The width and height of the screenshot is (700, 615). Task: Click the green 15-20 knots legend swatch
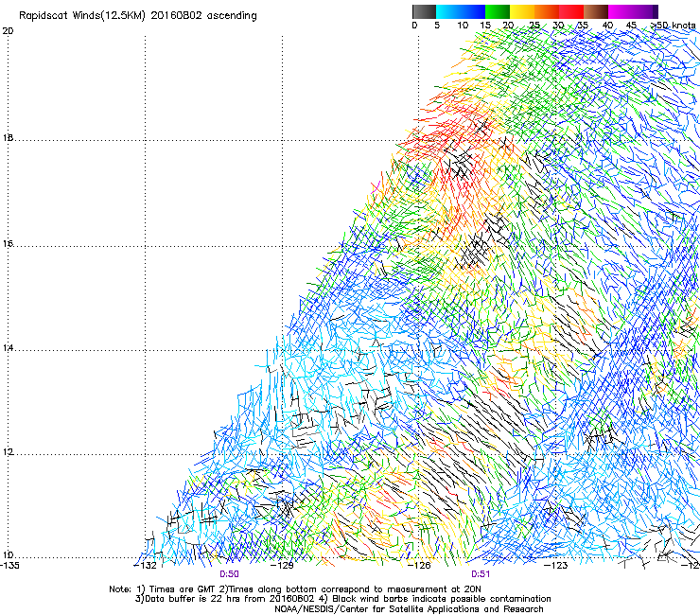pos(498,11)
